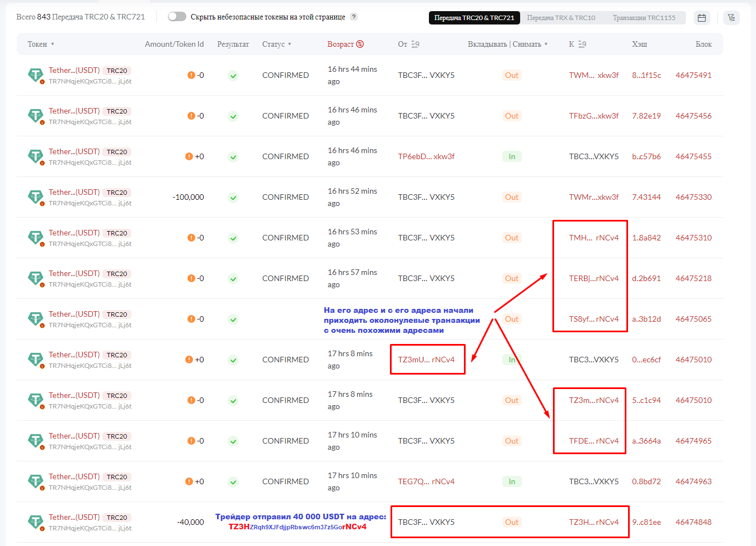Click Tether icon in block 46475456 row
756x546 pixels.
[36, 116]
